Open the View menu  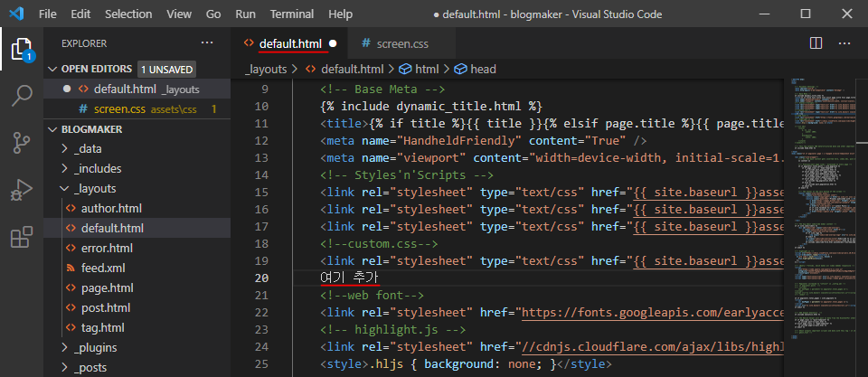click(x=179, y=14)
